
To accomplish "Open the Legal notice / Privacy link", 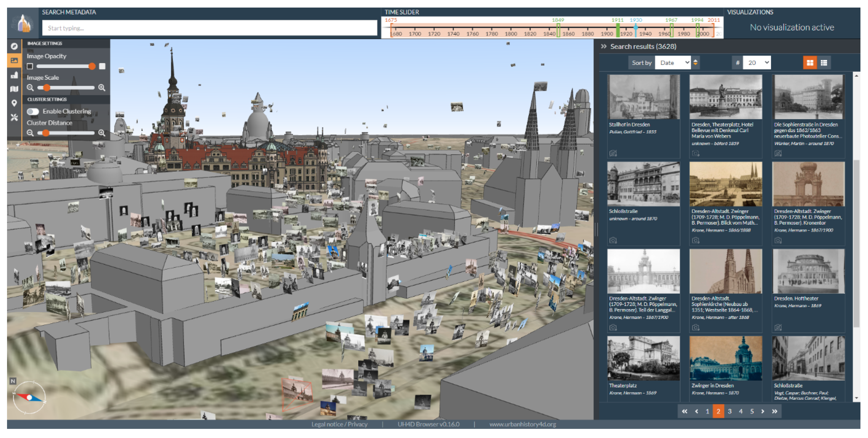I will [x=339, y=424].
